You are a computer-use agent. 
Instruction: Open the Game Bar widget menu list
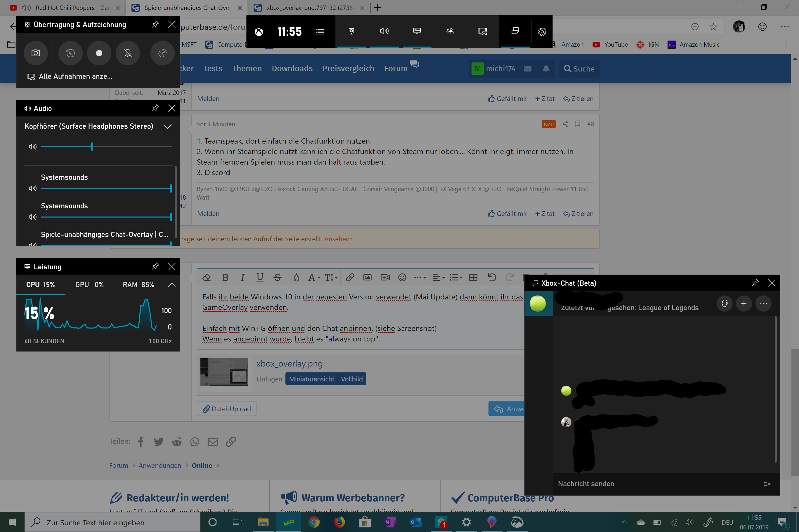tap(320, 32)
